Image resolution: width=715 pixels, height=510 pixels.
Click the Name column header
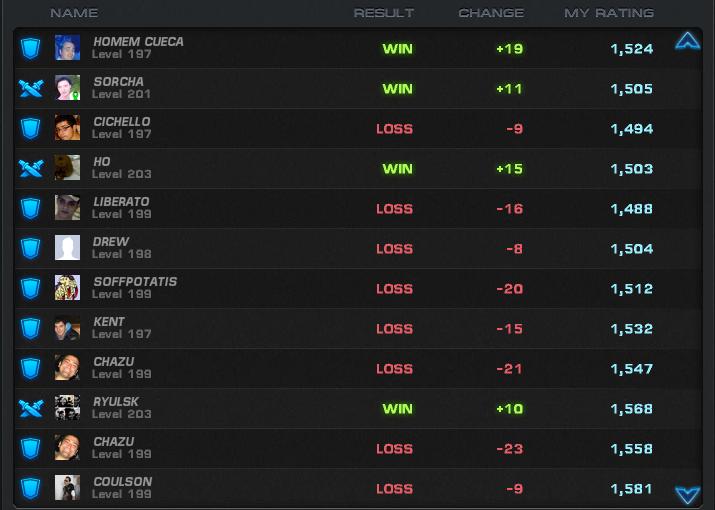tap(74, 13)
